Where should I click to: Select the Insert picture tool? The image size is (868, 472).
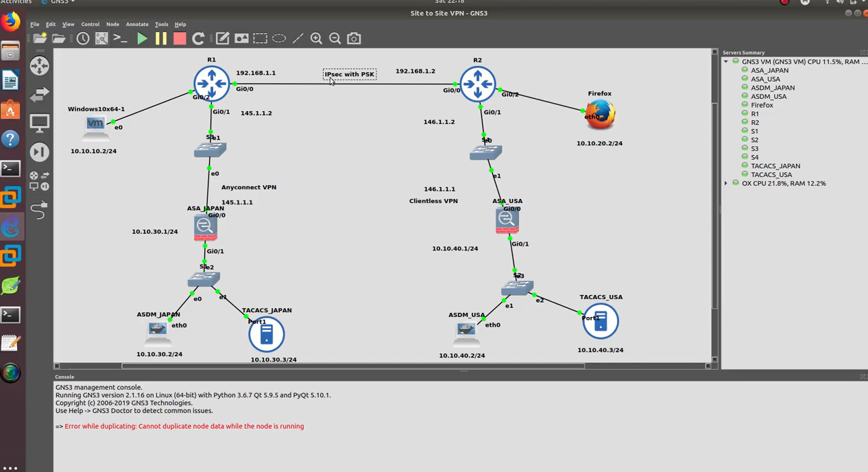click(241, 38)
